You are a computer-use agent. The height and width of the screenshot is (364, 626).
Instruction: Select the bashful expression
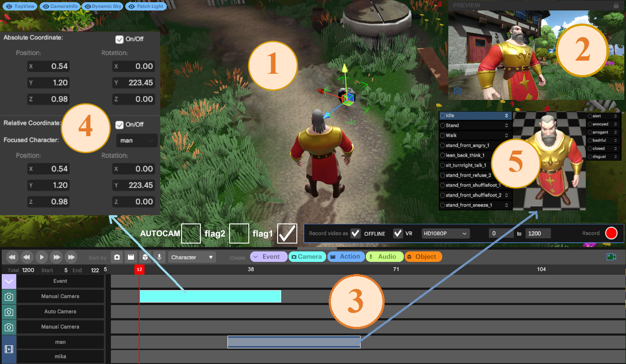(x=604, y=141)
